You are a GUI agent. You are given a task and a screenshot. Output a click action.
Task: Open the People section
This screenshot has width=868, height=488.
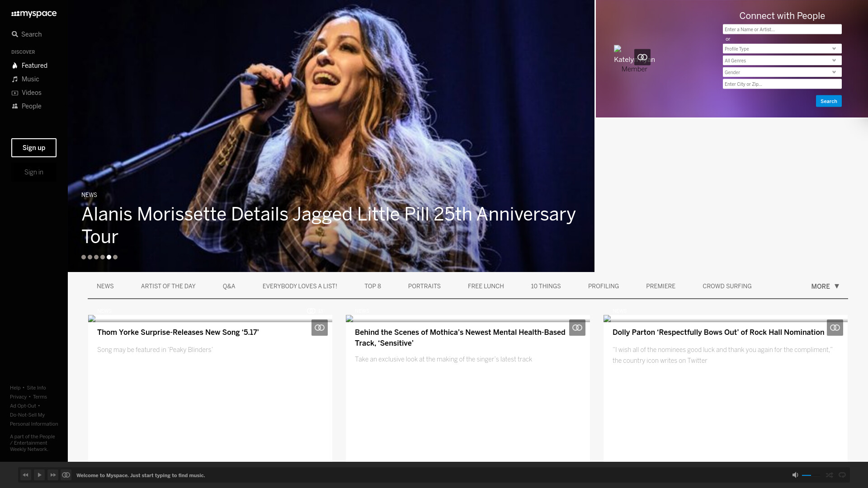pos(26,106)
